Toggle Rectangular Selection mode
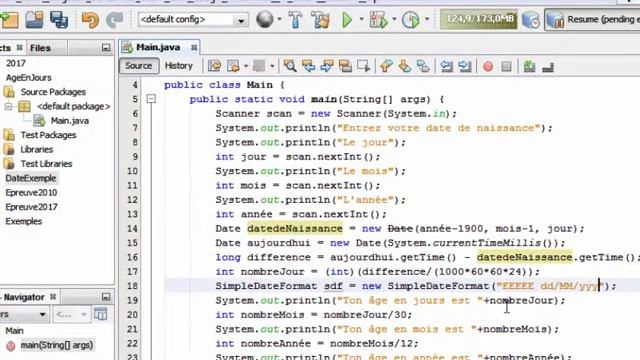Screen dimensions: 640x360 [363, 66]
